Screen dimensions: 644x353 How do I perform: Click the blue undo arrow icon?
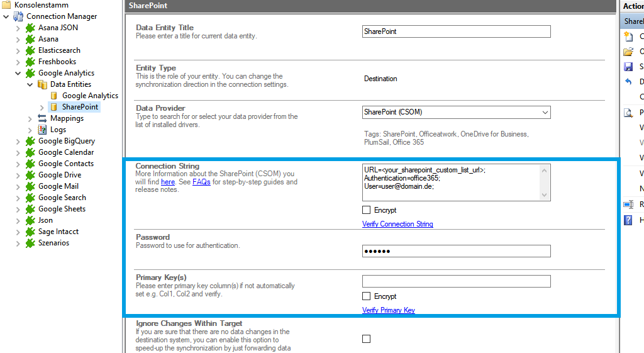[x=628, y=82]
